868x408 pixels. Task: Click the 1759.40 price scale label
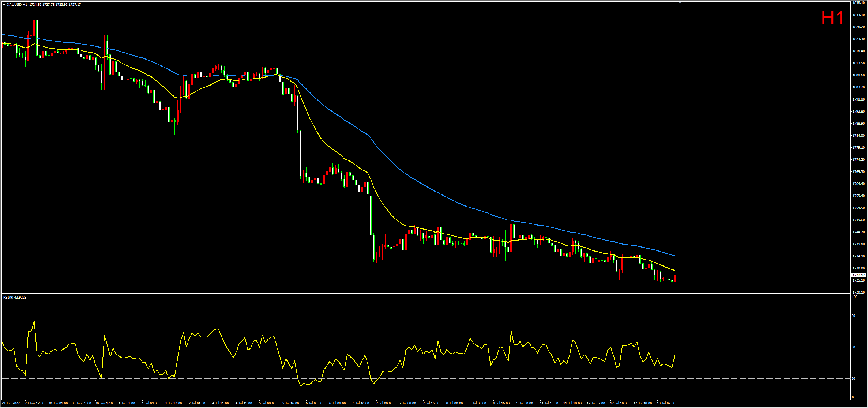[x=858, y=196]
